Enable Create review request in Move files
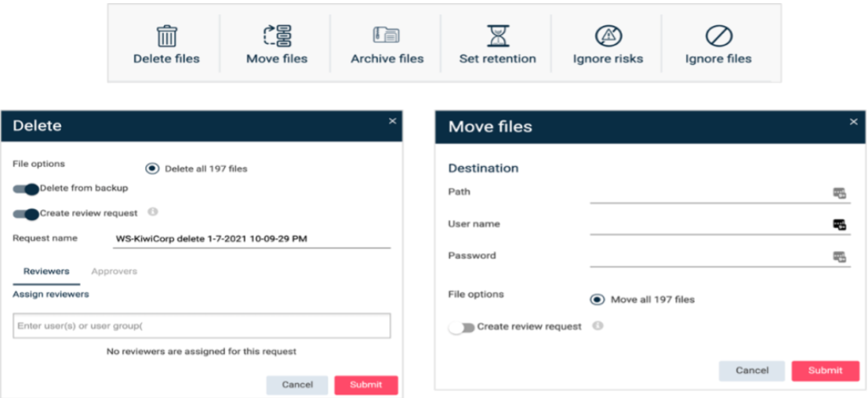Viewport: 868px width, 398px height. pyautogui.click(x=460, y=327)
